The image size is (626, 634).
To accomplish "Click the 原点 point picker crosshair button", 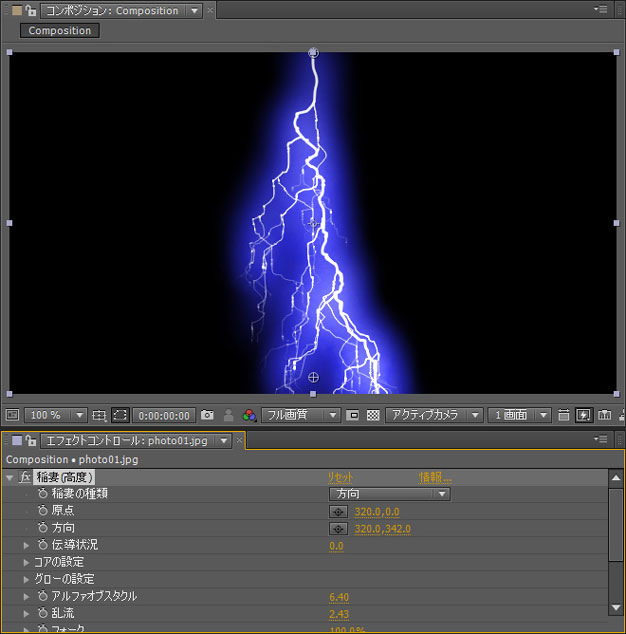I will (x=338, y=511).
